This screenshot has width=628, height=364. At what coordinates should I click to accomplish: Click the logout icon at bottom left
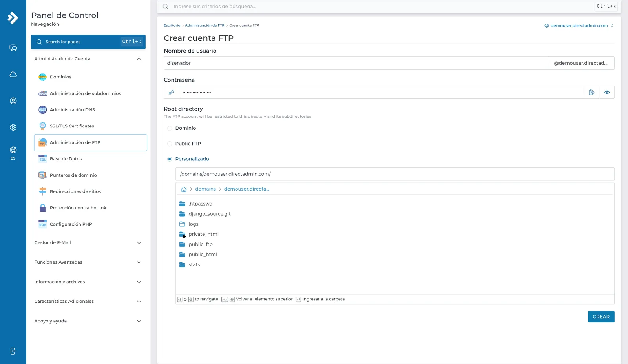click(x=13, y=351)
